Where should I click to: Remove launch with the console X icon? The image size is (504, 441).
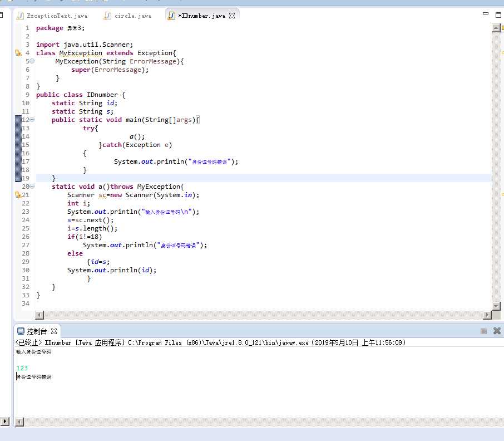[x=497, y=331]
